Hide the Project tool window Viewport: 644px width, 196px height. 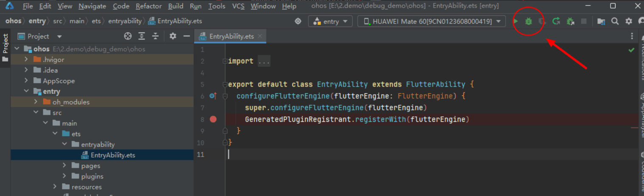coord(186,36)
